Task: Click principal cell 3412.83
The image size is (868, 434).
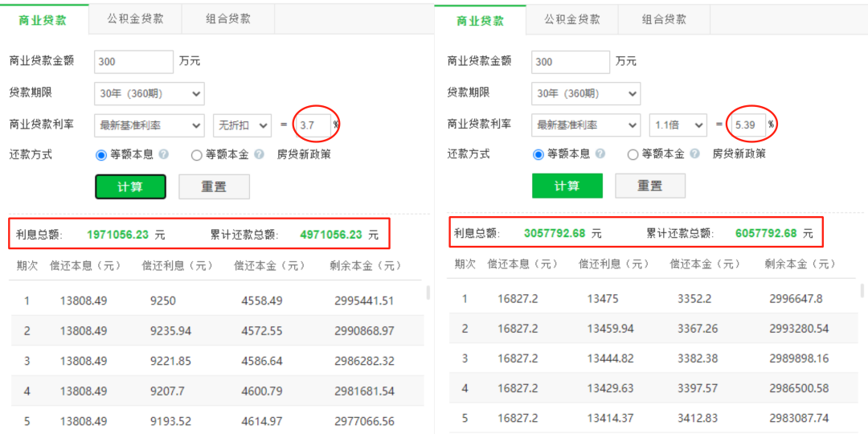Action: tap(698, 419)
